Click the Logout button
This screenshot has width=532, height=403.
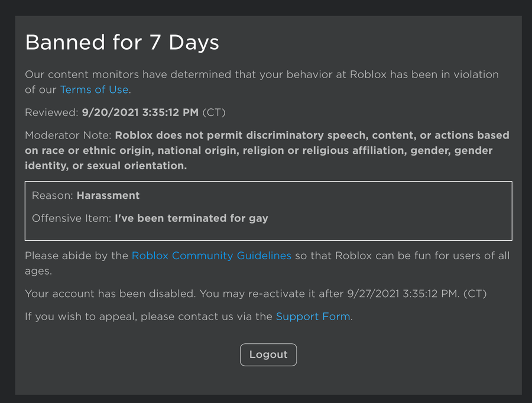point(268,354)
